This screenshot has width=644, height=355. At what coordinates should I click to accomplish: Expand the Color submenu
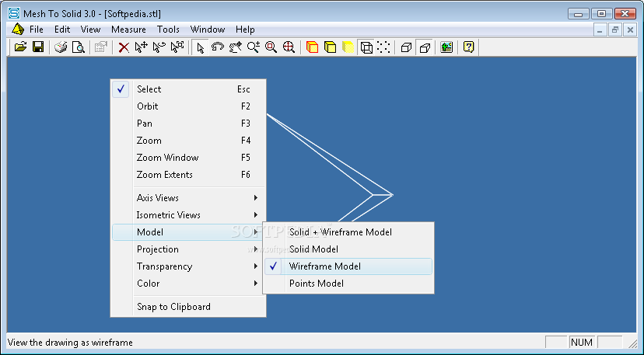(188, 284)
